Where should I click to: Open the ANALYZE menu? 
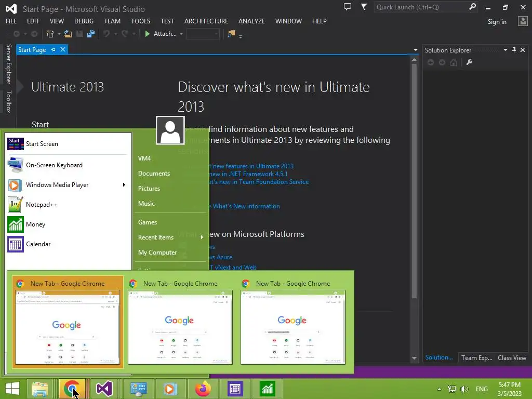click(x=252, y=21)
